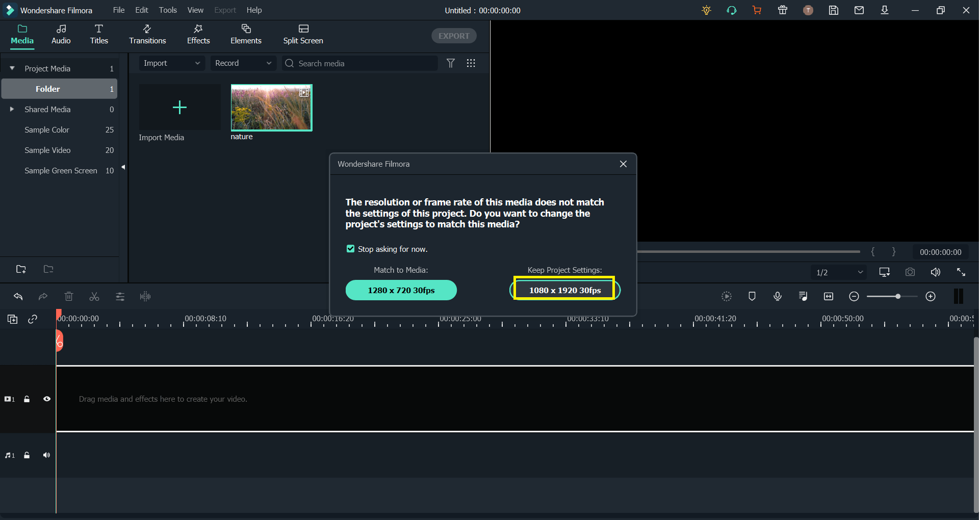This screenshot has width=980, height=520.
Task: Expand the Shared Media tree
Action: point(12,109)
